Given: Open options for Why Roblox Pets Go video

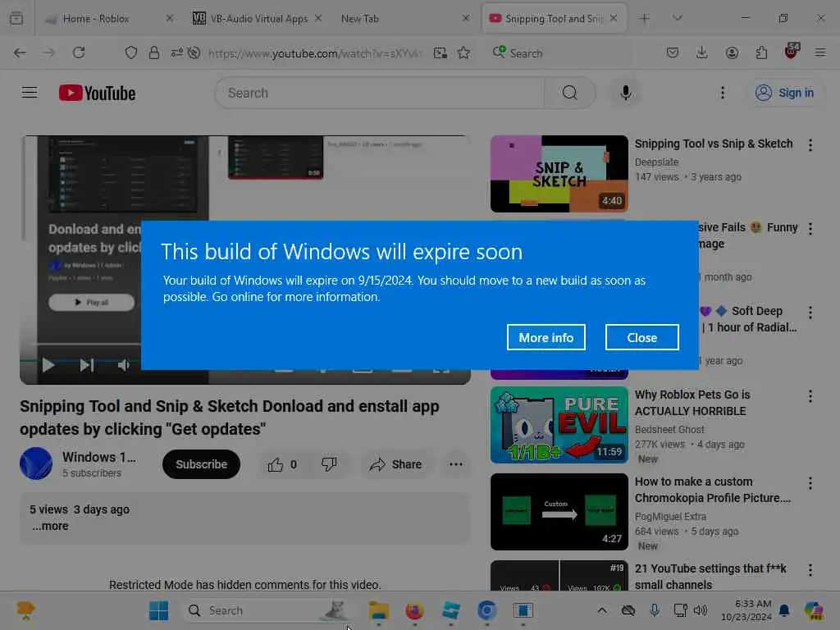Looking at the screenshot, I should (810, 396).
